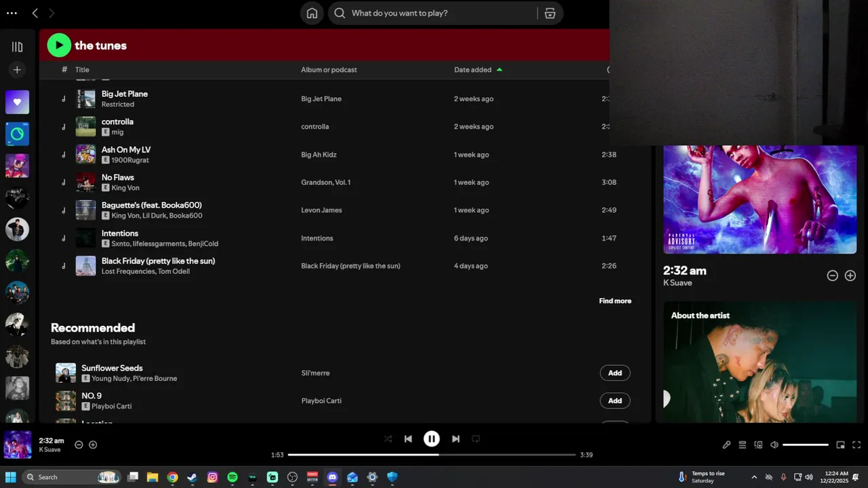Open Settings gear from taskbar
Viewport: 868px width, 488px height.
coord(372,477)
